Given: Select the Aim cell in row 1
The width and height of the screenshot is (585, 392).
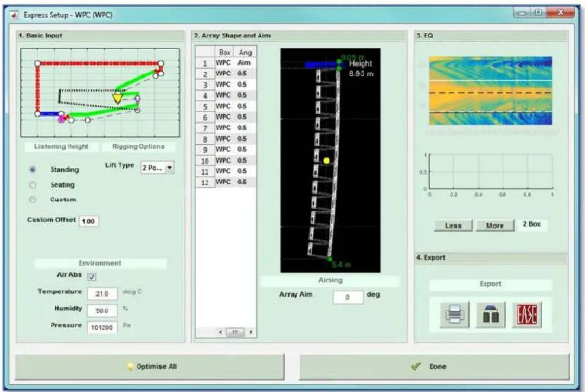Looking at the screenshot, I should pos(246,63).
